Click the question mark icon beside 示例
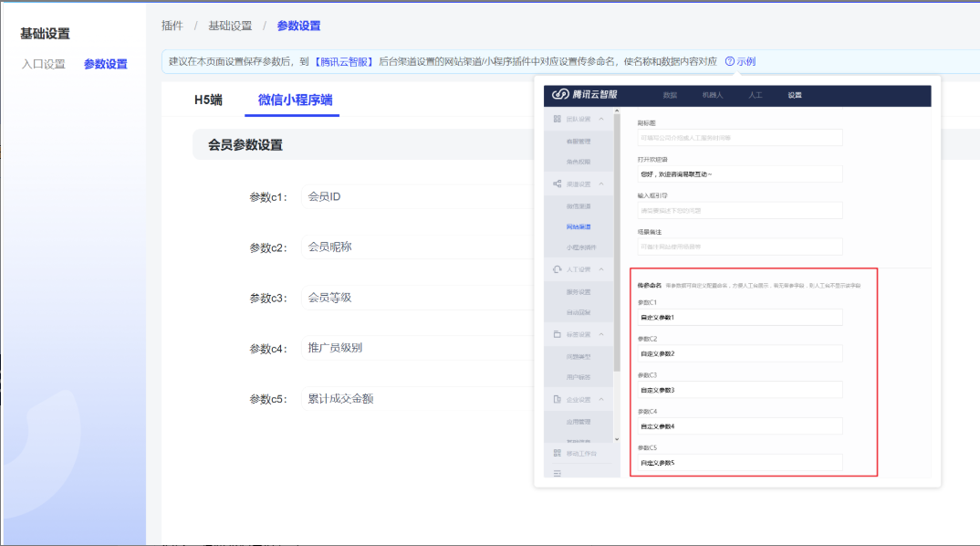Screen dimensions: 980x546 pos(730,62)
